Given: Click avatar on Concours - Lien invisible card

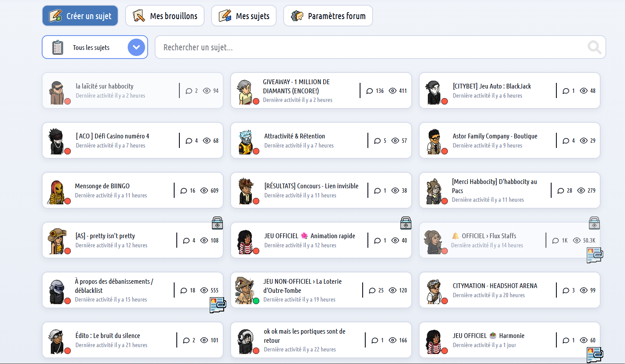Looking at the screenshot, I should tap(245, 191).
